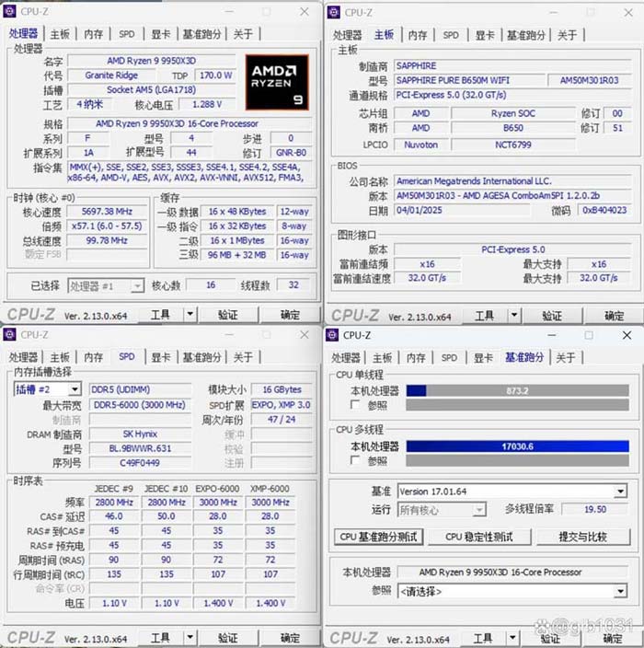Screen dimensions: 644x648
Task: Open the 插槽 #2 memory slot dropdown
Action: [x=75, y=389]
